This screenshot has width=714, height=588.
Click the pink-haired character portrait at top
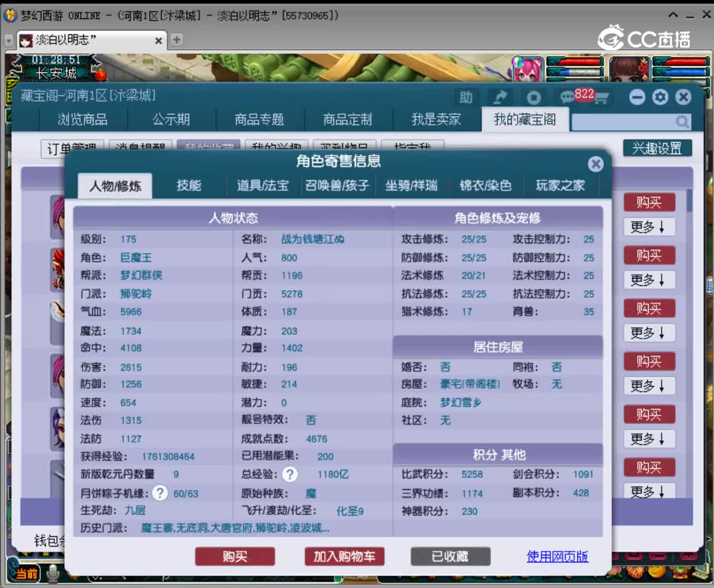coord(527,69)
